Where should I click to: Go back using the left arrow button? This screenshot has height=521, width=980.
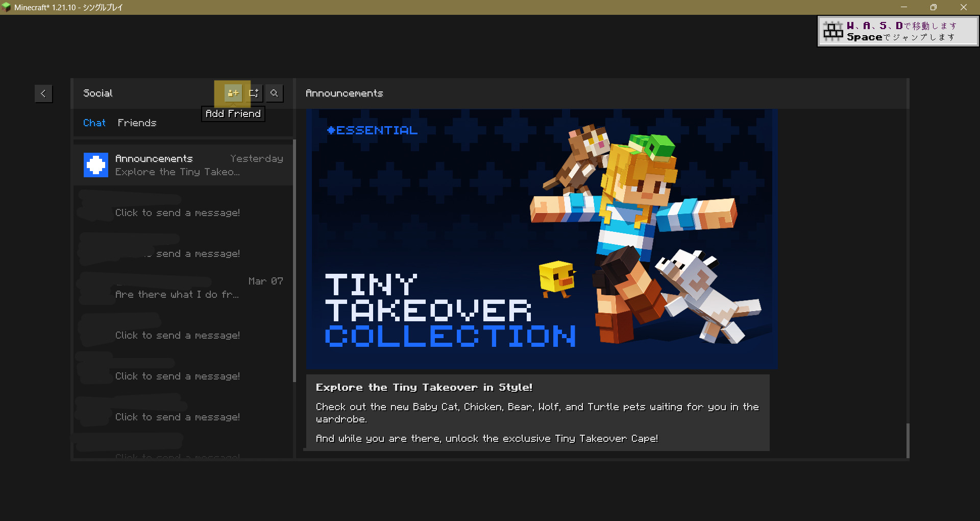43,93
